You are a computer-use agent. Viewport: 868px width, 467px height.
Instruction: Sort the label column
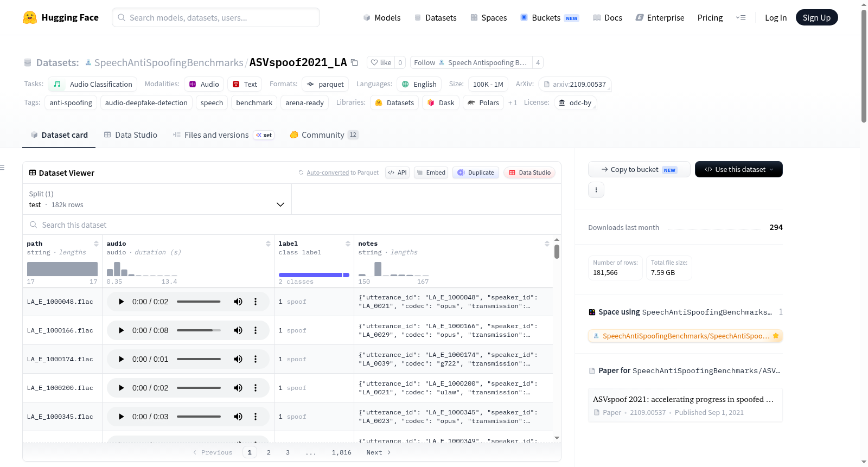348,244
